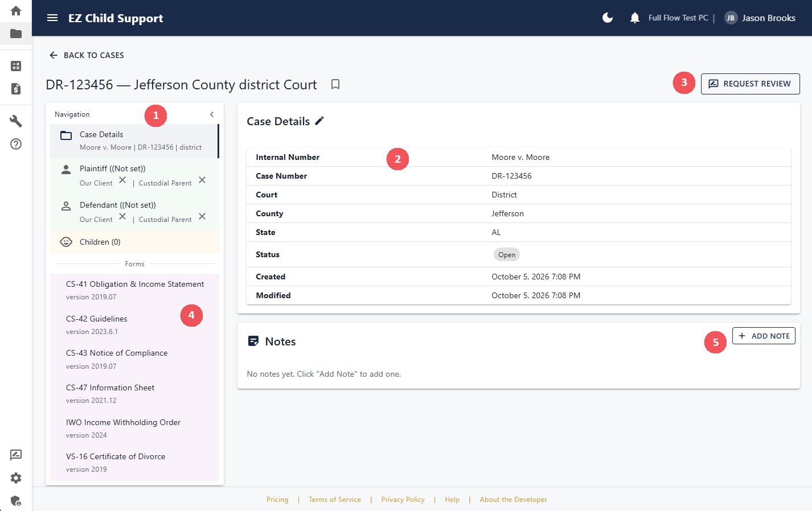812x511 pixels.
Task: Open the wrench tools sidebar icon
Action: coord(16,121)
